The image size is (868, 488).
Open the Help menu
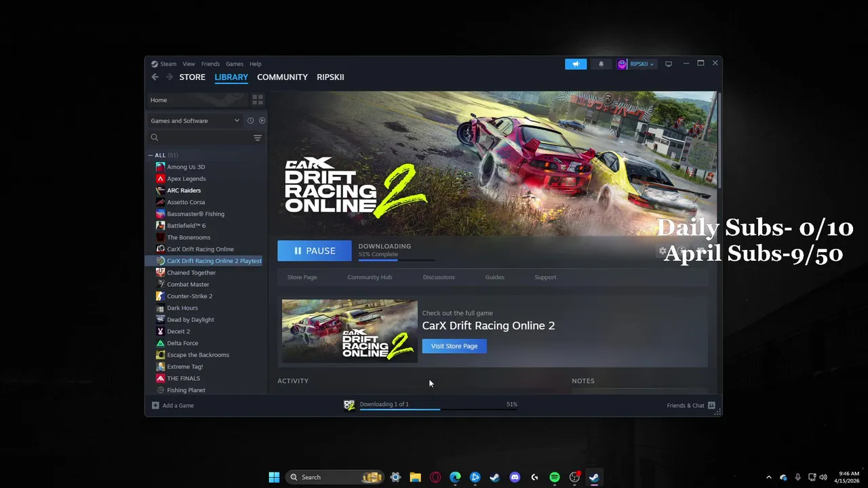tap(255, 64)
